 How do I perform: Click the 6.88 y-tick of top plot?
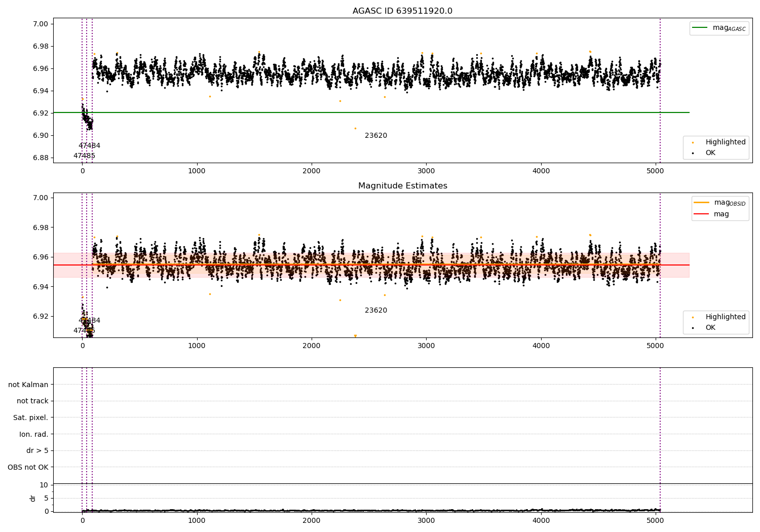[x=41, y=158]
